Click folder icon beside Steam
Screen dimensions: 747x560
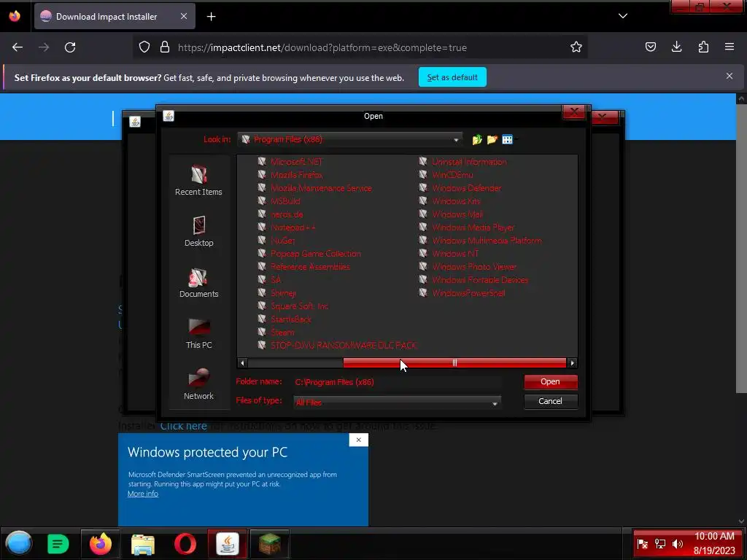pyautogui.click(x=262, y=332)
